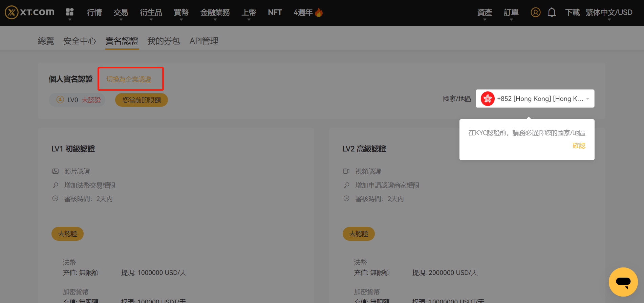Viewport: 644px width, 303px height.
Task: Select the 實名認證 tab
Action: [122, 41]
